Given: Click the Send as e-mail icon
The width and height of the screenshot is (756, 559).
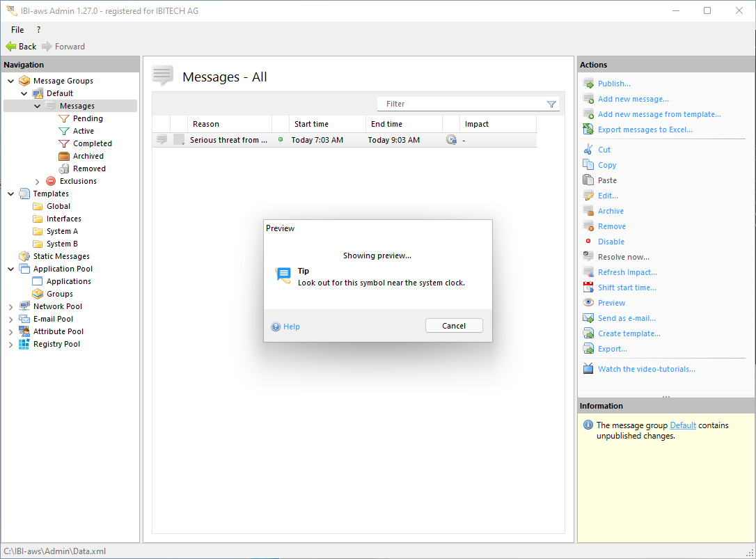Looking at the screenshot, I should tap(588, 318).
